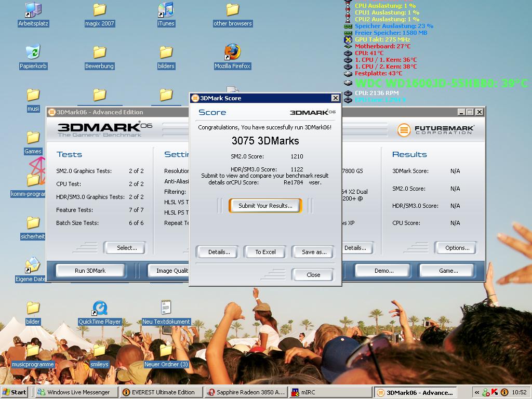Click the Futuremark Corporation logo
This screenshot has height=399, width=532.
click(435, 129)
